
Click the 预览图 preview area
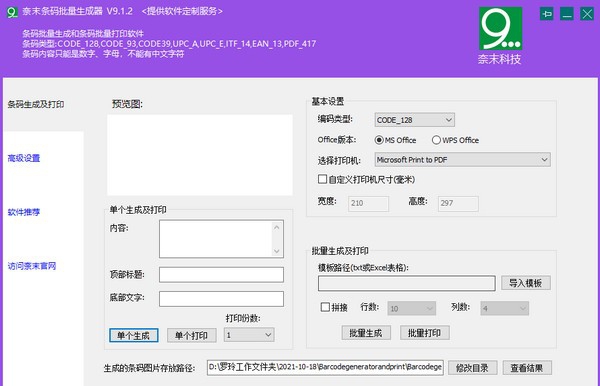pos(200,155)
